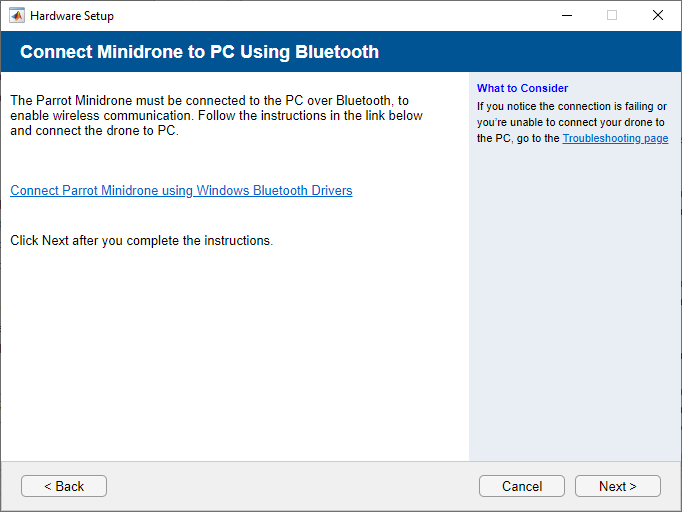Proceed with the Next button
The width and height of the screenshot is (682, 512).
(617, 486)
